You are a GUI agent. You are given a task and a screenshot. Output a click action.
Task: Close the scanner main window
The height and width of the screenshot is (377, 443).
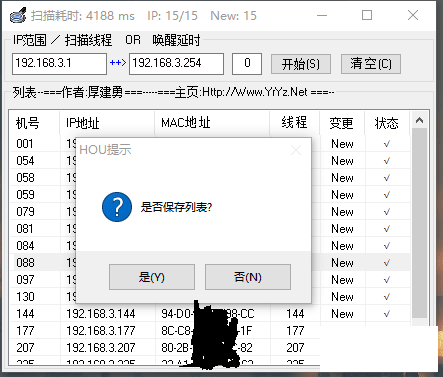click(413, 15)
